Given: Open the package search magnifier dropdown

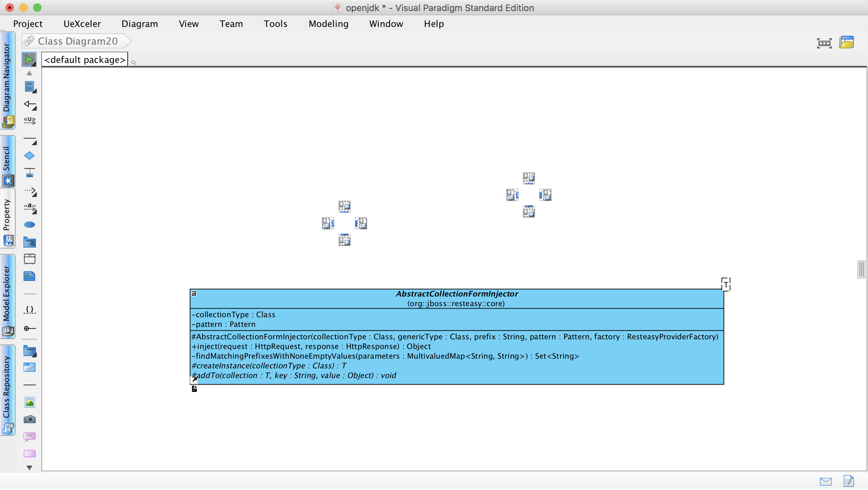Looking at the screenshot, I should 134,63.
